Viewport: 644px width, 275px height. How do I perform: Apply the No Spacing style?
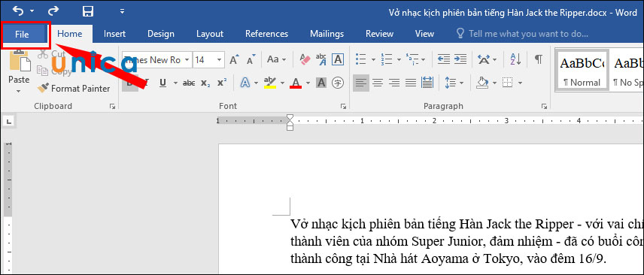pos(627,69)
